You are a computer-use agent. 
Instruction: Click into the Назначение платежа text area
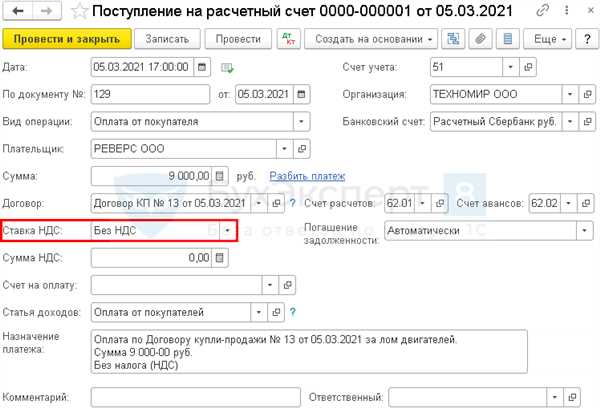(309, 352)
